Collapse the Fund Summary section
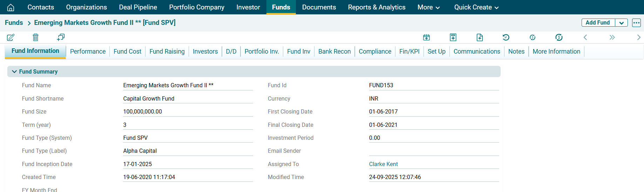The image size is (644, 192). tap(14, 71)
